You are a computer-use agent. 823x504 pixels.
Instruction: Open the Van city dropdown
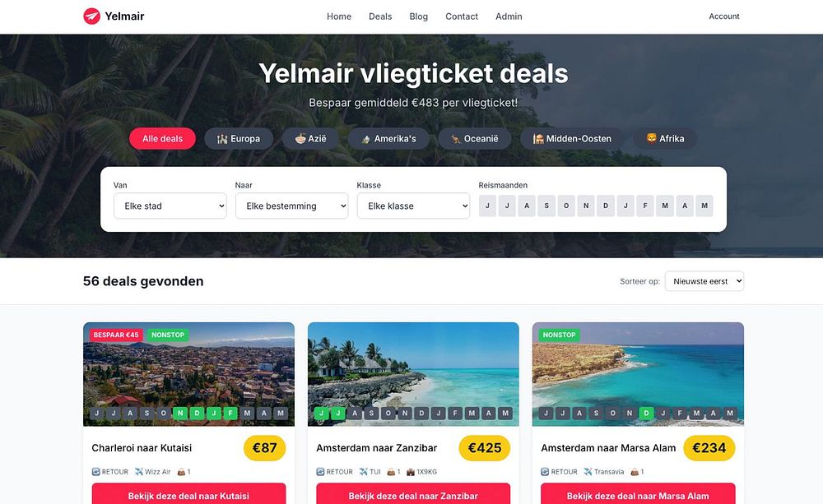coord(170,206)
